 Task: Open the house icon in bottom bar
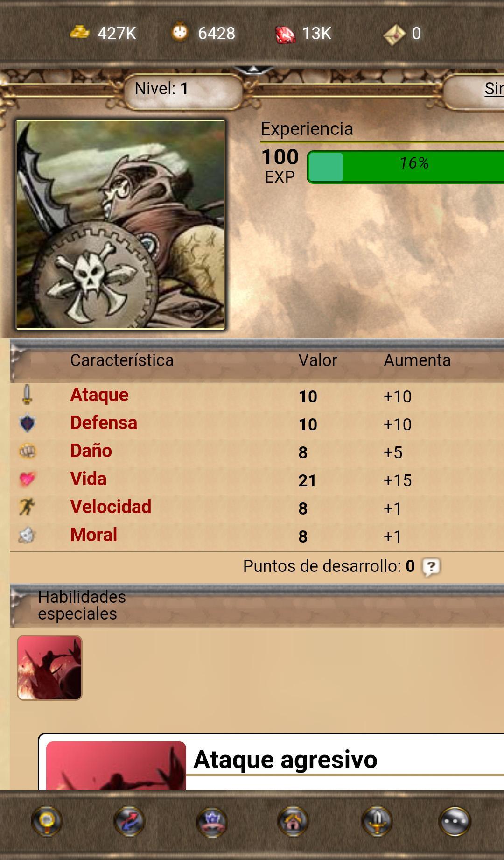(x=293, y=821)
